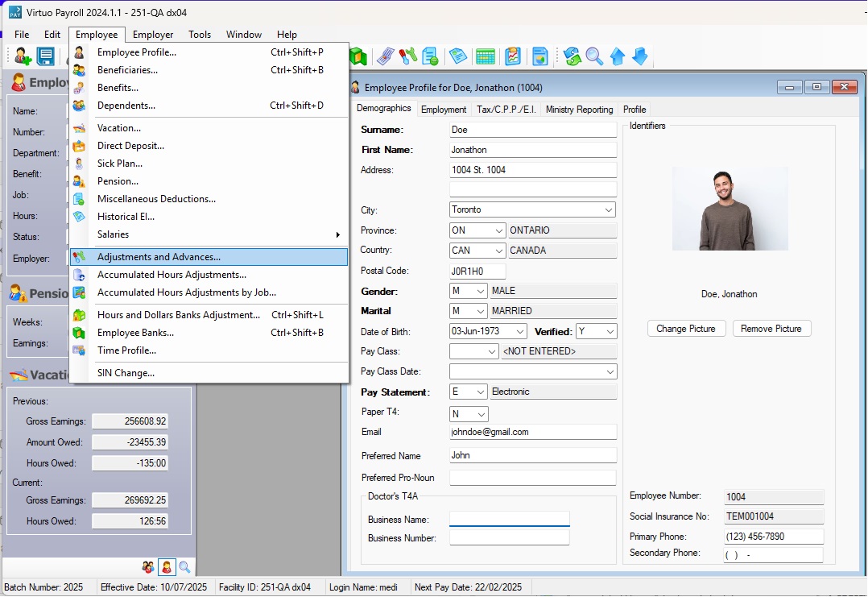Click the magnifying glass search toolbar icon
This screenshot has width=868, height=597.
(x=594, y=56)
